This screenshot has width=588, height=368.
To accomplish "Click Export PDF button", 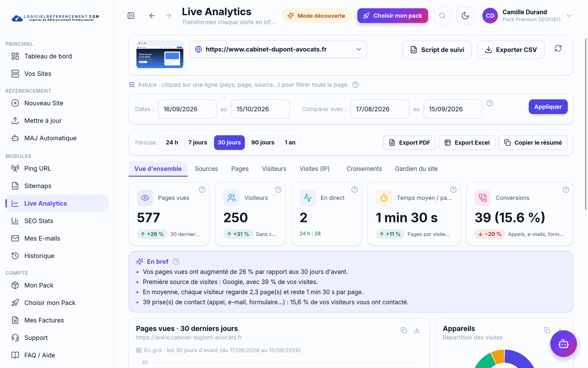I will pyautogui.click(x=410, y=143).
